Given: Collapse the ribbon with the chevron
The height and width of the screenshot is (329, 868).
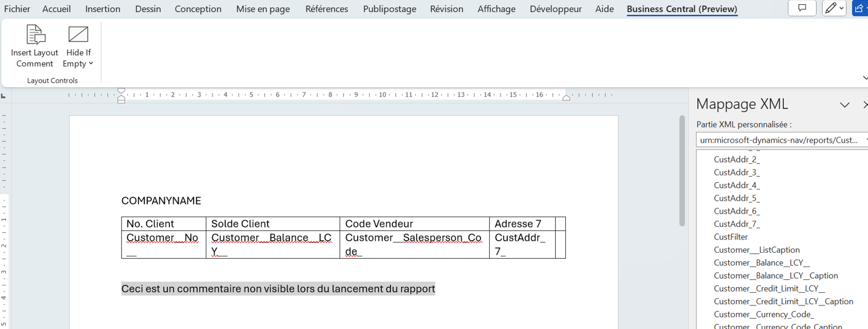Looking at the screenshot, I should [x=864, y=78].
